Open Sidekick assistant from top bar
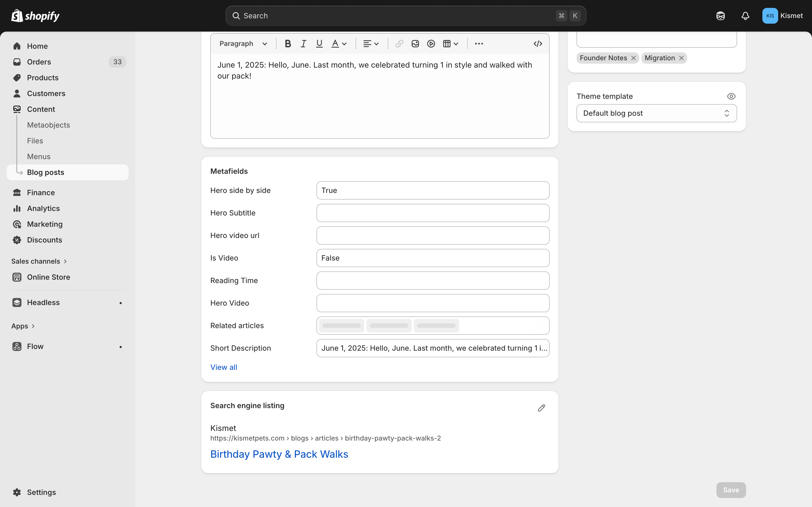The width and height of the screenshot is (812, 507). (720, 15)
